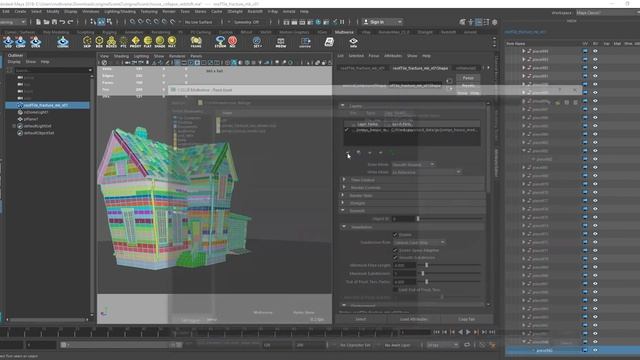Click the Play forwards button on timeline
Image resolution: width=640 pixels, height=360 pixels.
pos(468,332)
